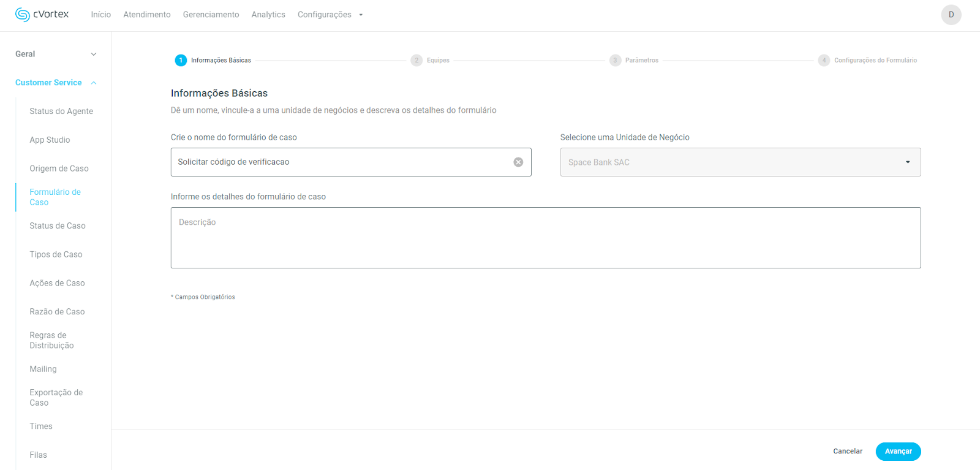Click into the Descrição text area

545,238
